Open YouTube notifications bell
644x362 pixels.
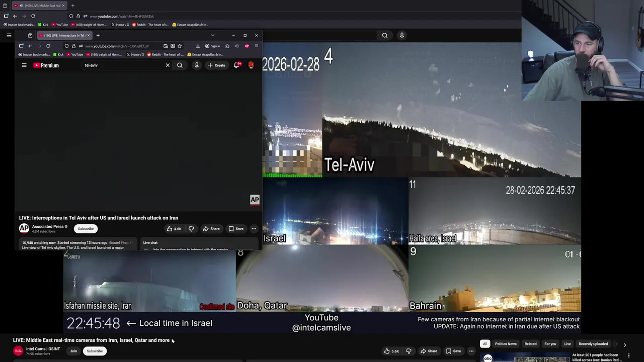236,65
